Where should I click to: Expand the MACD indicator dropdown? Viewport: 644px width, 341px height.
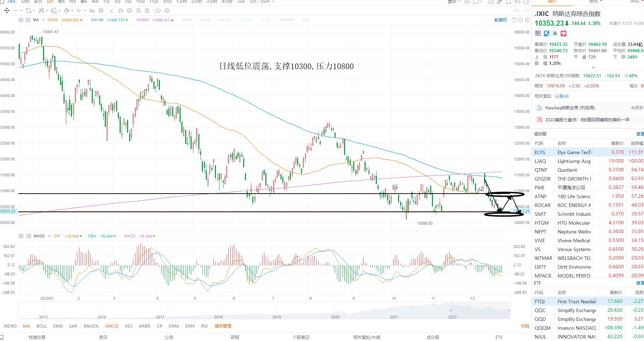point(49,236)
